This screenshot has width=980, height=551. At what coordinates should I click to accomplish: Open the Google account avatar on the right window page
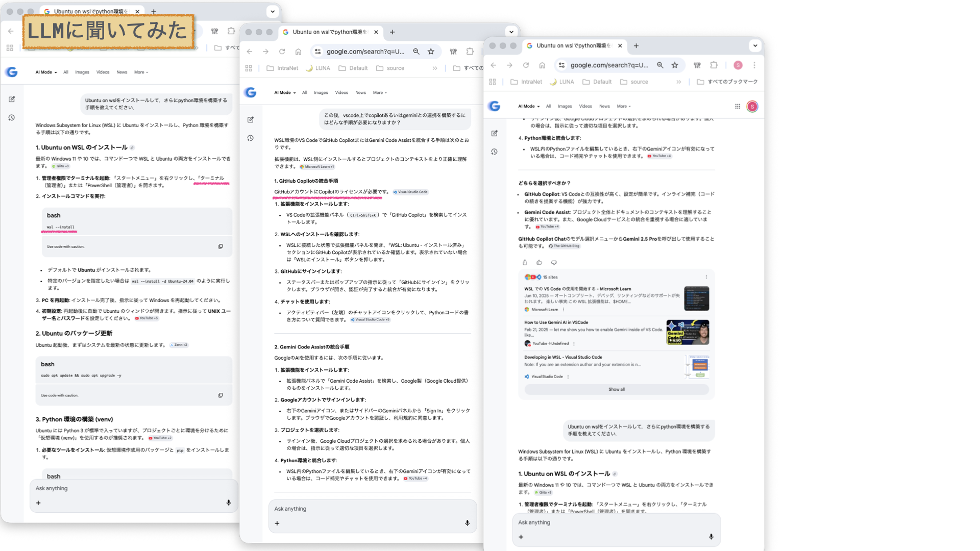pyautogui.click(x=752, y=106)
